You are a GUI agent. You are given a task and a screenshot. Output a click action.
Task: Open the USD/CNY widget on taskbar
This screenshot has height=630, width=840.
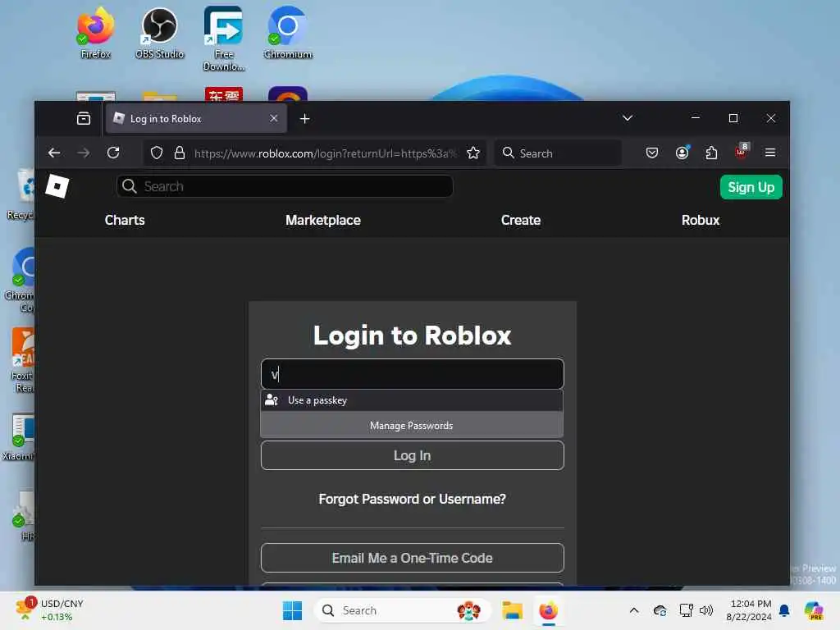click(49, 610)
